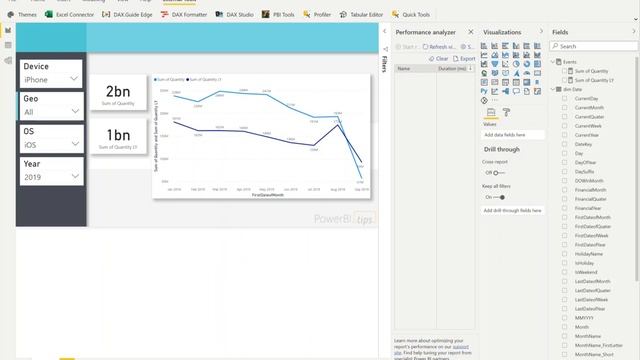Select the Gauge visual

coord(527,73)
